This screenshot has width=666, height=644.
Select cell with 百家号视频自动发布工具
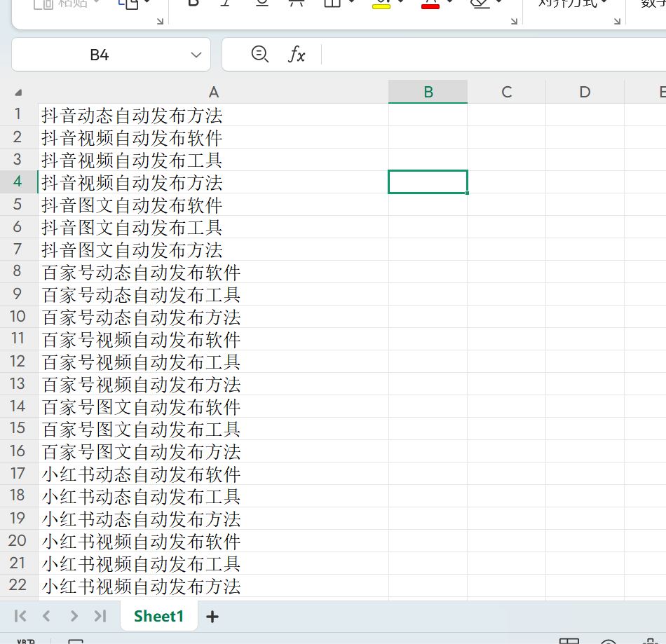pyautogui.click(x=213, y=362)
